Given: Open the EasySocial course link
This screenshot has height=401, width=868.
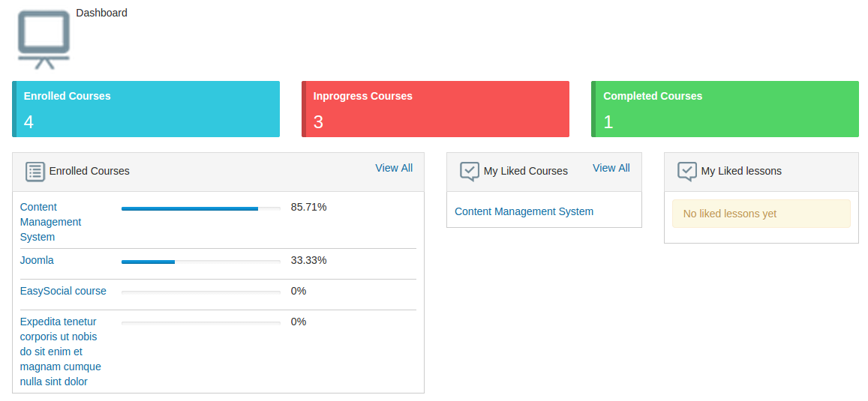Looking at the screenshot, I should point(63,291).
